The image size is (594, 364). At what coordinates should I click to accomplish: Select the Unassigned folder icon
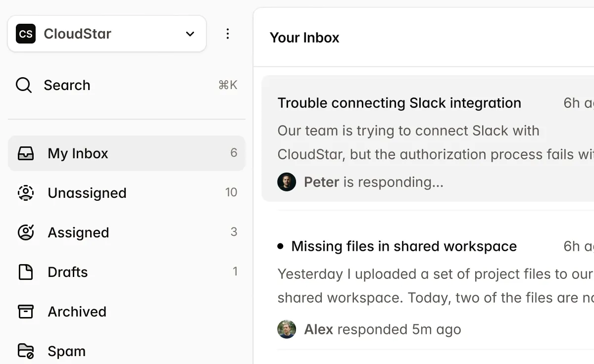[26, 193]
